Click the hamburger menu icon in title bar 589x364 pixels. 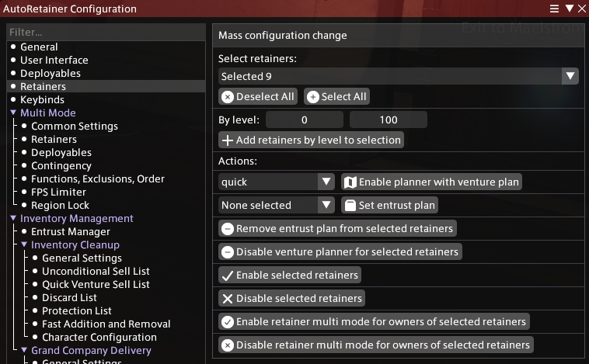(555, 9)
